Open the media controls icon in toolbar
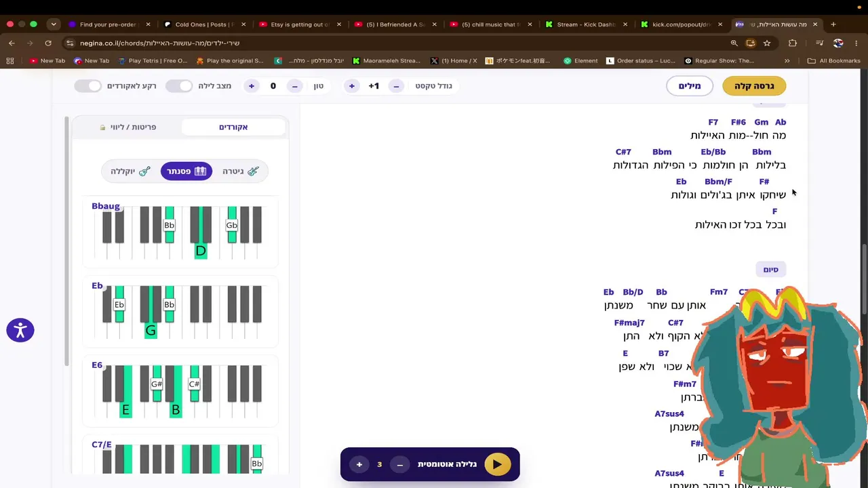Image resolution: width=868 pixels, height=488 pixels. click(x=819, y=43)
